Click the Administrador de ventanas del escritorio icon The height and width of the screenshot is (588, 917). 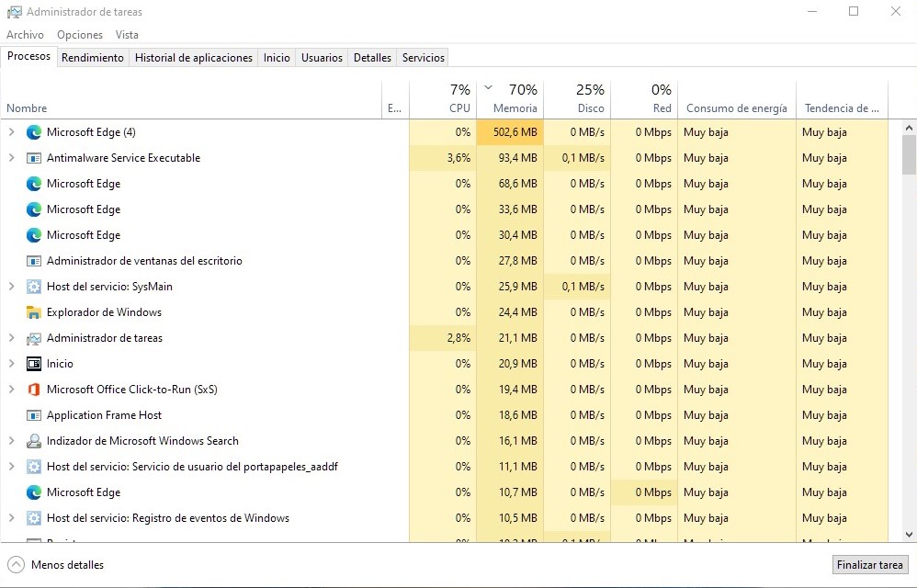[x=34, y=261]
